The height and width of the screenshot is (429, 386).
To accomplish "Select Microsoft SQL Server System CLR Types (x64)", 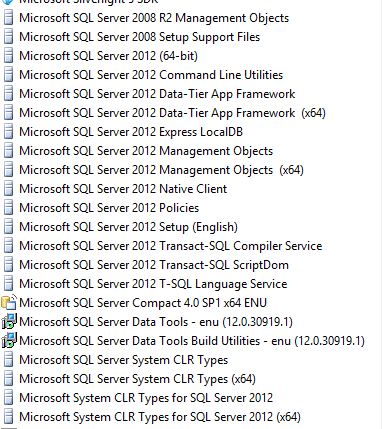I will coord(137,379).
